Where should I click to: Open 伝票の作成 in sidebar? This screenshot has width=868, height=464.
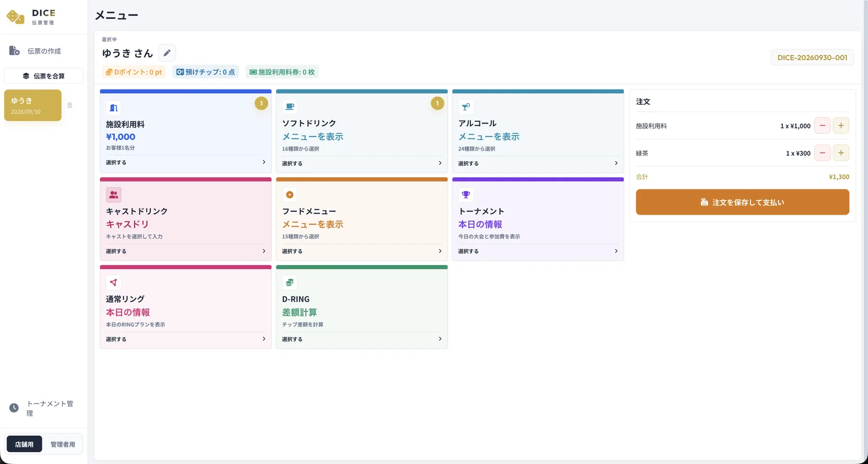click(43, 51)
